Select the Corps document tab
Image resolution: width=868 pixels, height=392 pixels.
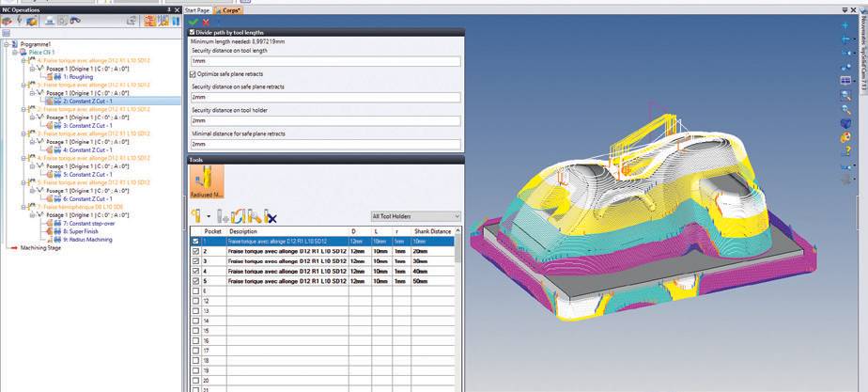tap(231, 9)
